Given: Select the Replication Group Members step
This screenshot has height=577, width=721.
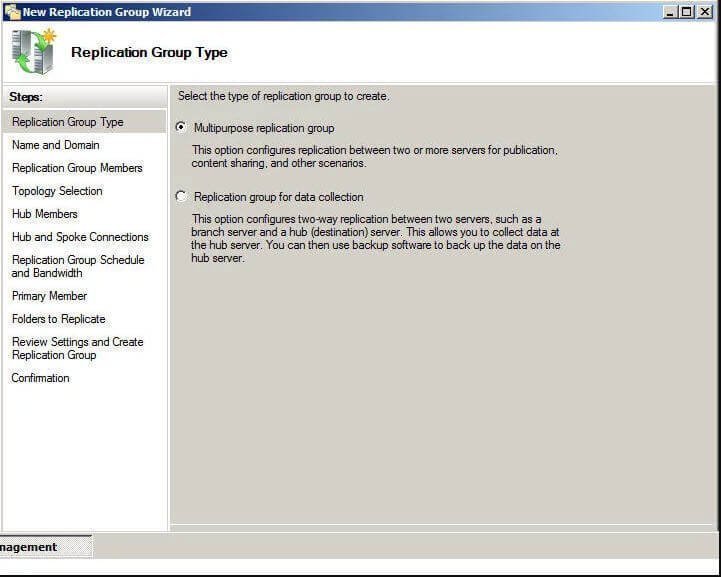Looking at the screenshot, I should [x=77, y=168].
